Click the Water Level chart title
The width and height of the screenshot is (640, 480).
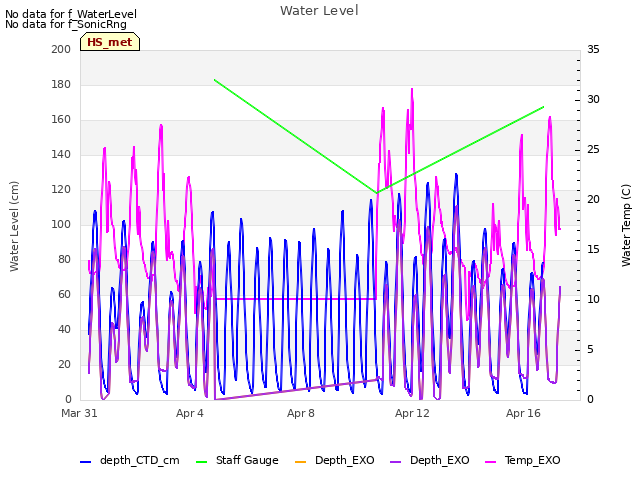(x=319, y=11)
